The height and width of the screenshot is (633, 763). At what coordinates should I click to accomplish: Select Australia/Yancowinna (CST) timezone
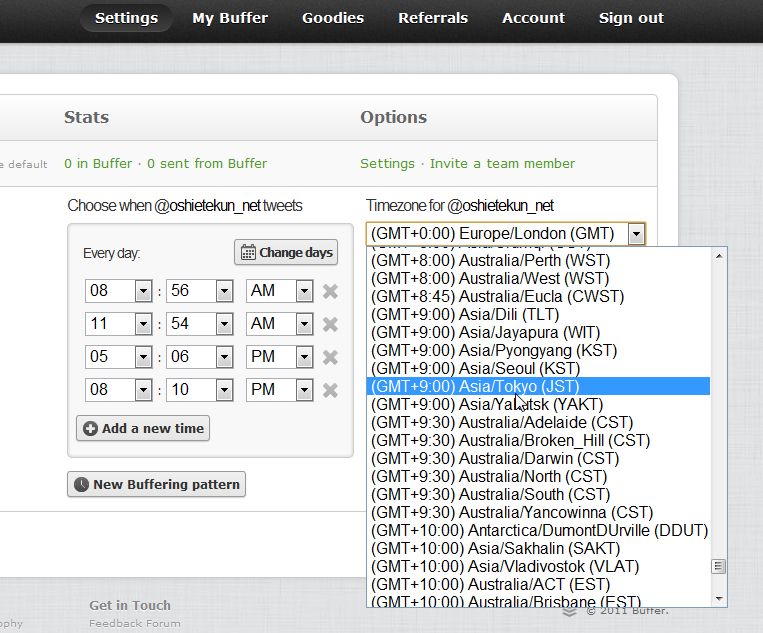click(538, 512)
